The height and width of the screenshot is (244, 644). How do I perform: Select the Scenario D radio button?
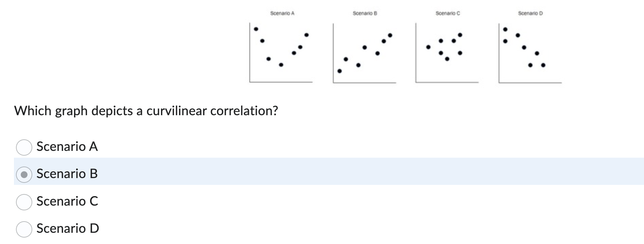(24, 228)
